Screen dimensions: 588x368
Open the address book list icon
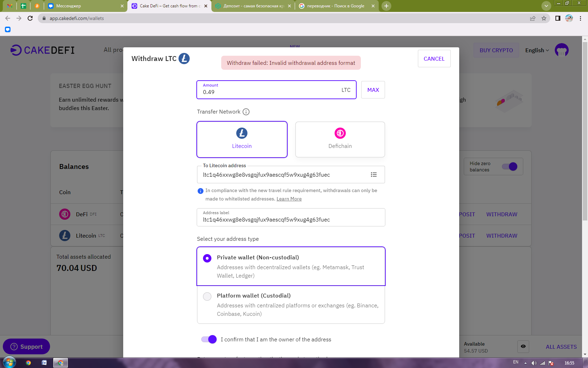pyautogui.click(x=374, y=175)
